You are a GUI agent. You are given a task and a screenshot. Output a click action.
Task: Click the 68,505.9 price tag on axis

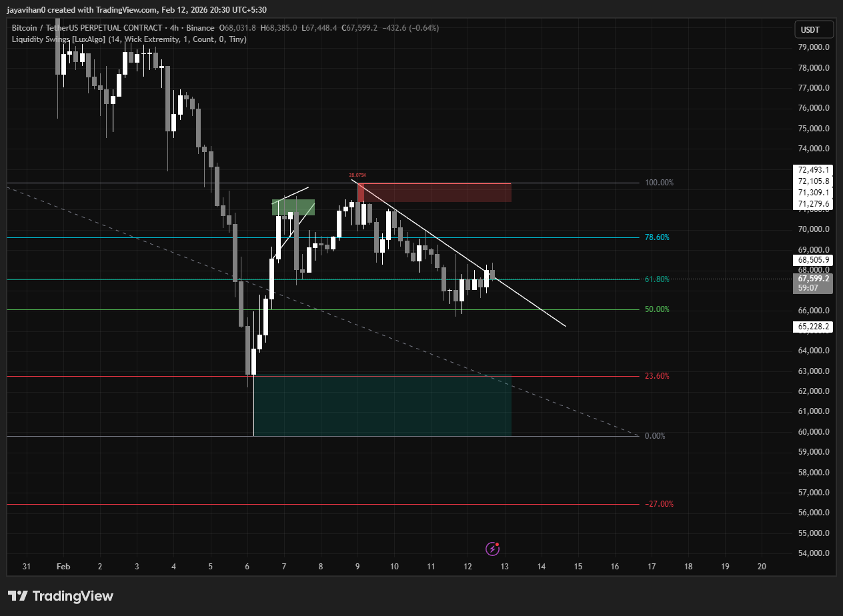tap(812, 260)
